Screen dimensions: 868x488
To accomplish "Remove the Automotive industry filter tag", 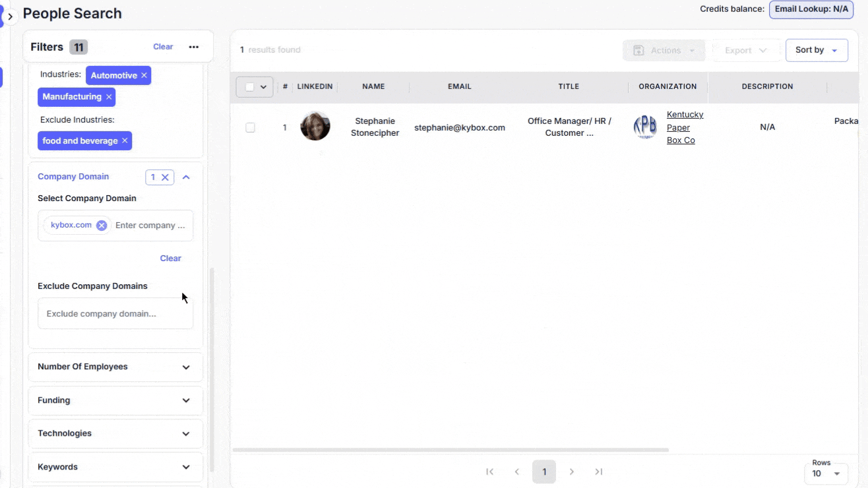I will pos(144,76).
